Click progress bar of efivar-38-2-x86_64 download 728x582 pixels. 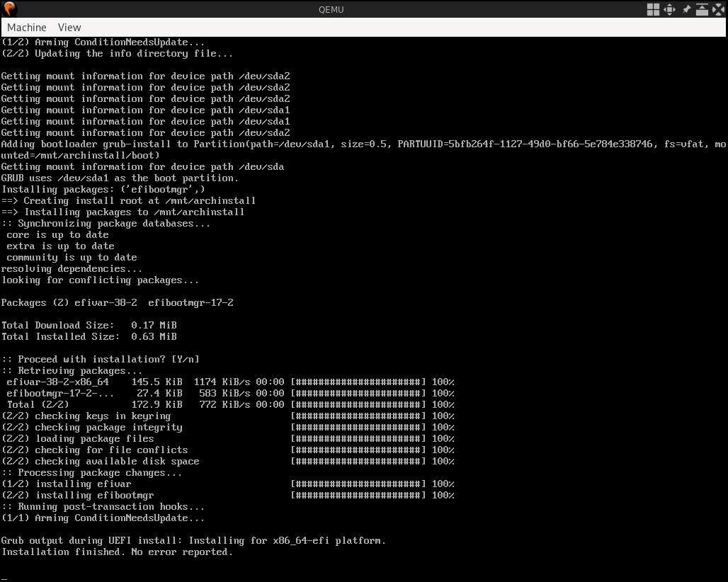(x=358, y=382)
